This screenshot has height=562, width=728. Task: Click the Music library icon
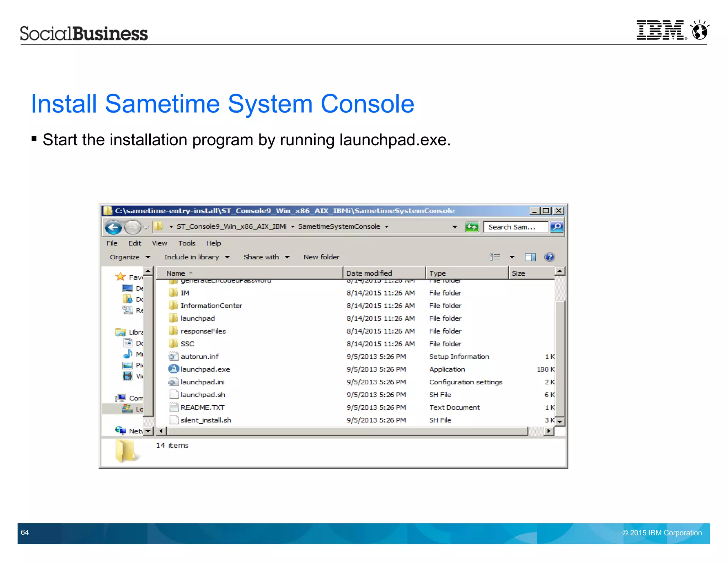tap(128, 354)
